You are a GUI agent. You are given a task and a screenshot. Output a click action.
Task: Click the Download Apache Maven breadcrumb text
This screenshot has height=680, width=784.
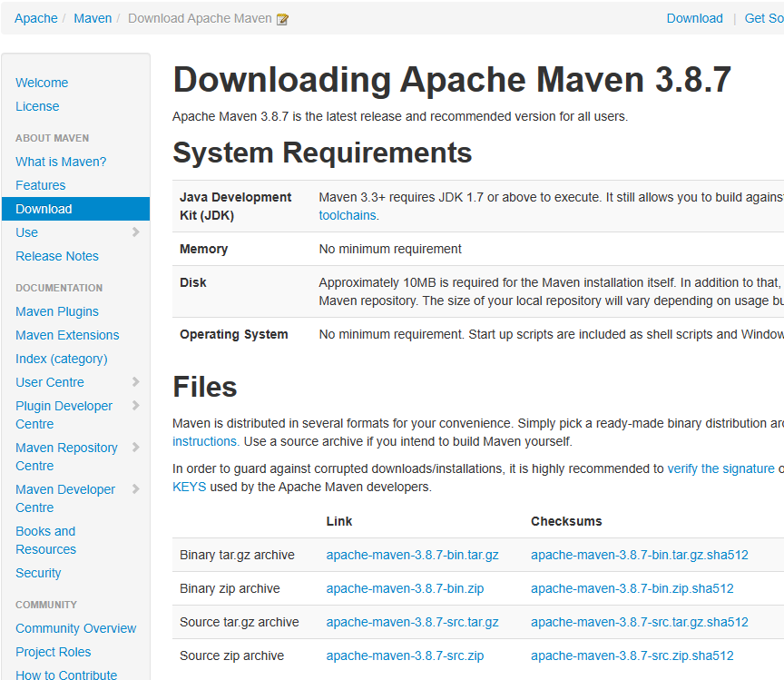[200, 18]
